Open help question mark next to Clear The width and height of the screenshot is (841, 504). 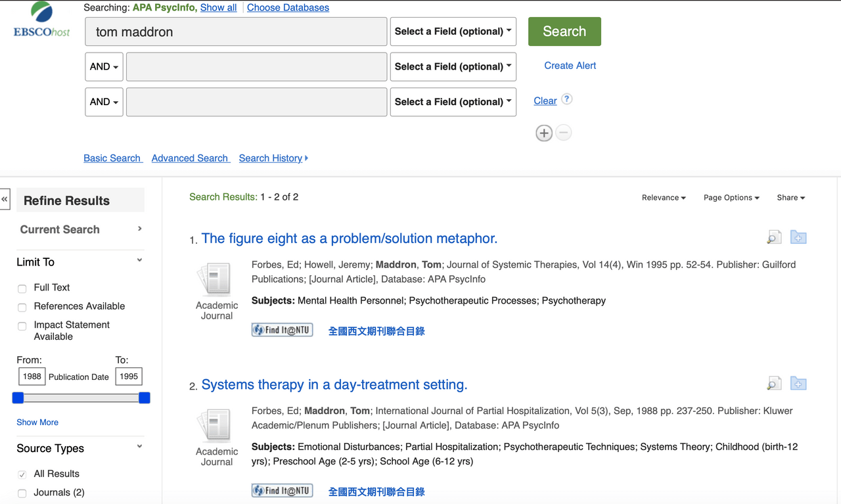click(x=567, y=99)
